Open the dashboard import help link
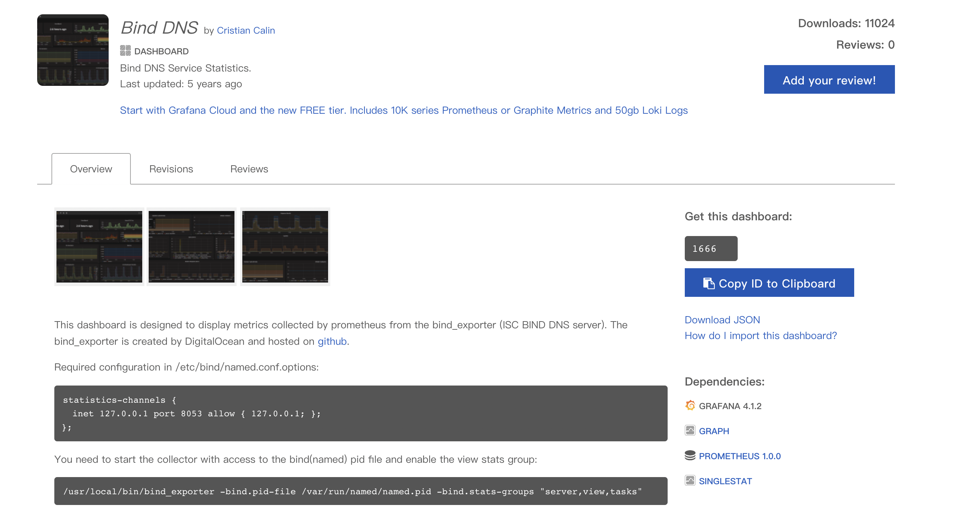 [761, 335]
